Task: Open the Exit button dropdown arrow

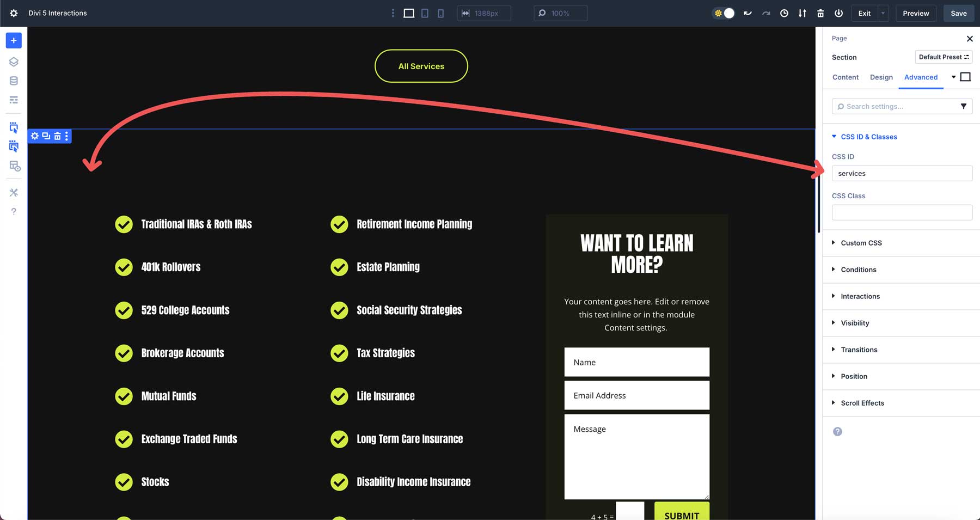Action: click(882, 13)
